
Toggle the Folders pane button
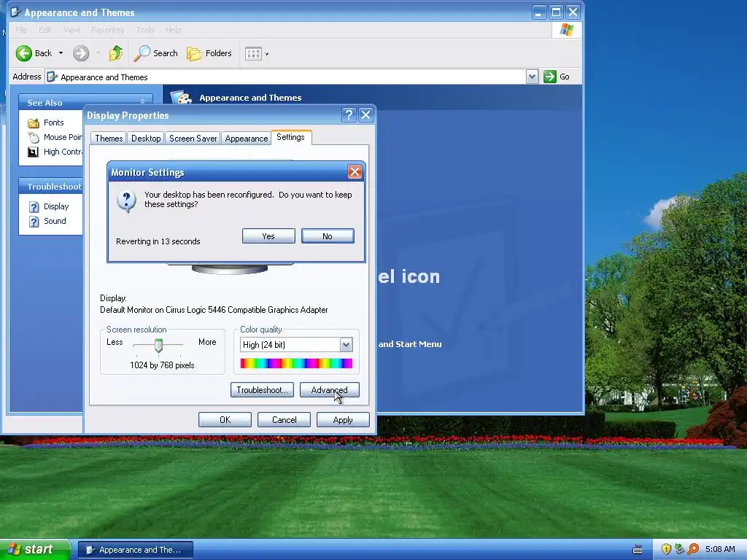click(209, 53)
